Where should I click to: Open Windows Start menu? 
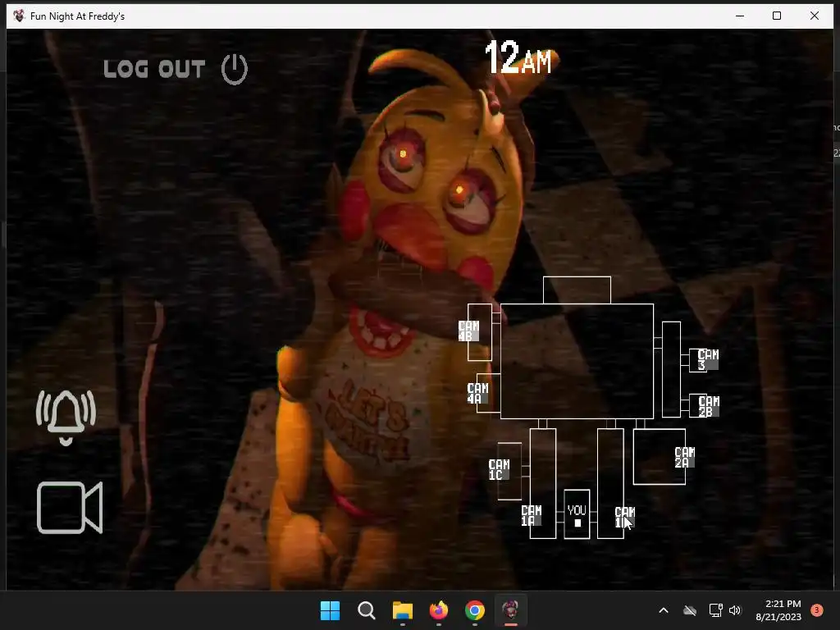(330, 610)
